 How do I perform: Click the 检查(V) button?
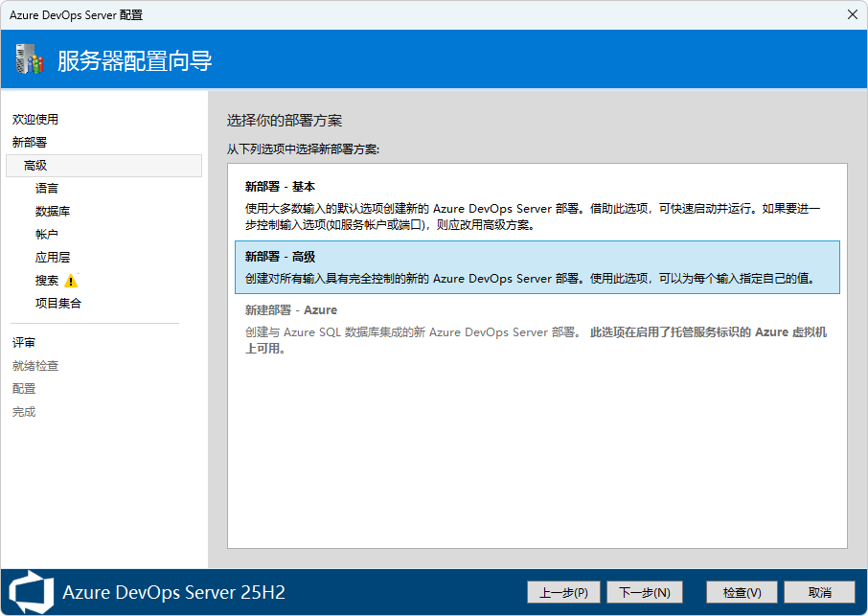coord(741,592)
